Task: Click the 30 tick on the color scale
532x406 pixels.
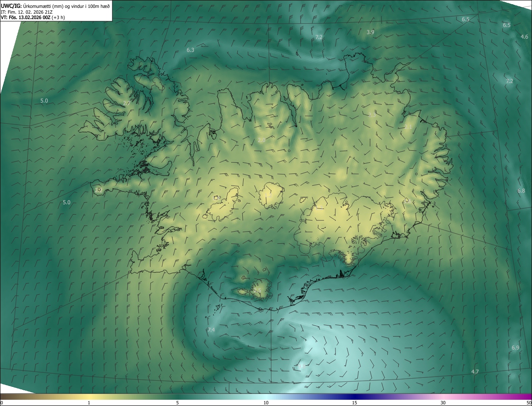Action: click(x=443, y=403)
